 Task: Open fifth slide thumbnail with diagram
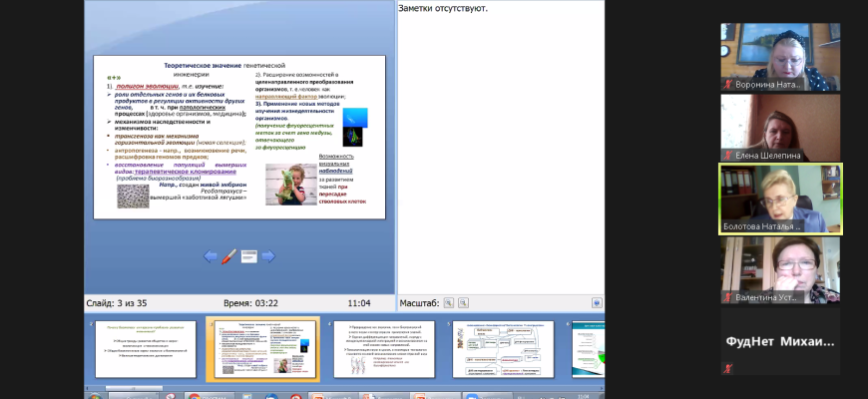pos(503,348)
